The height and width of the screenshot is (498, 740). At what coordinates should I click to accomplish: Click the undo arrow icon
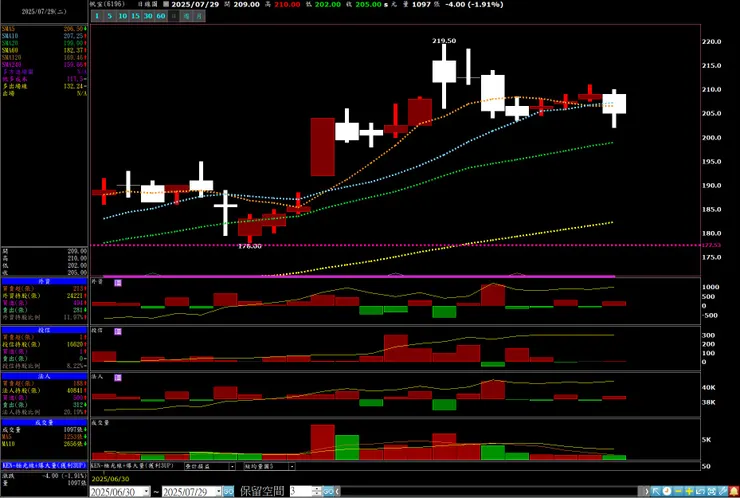pyautogui.click(x=700, y=491)
